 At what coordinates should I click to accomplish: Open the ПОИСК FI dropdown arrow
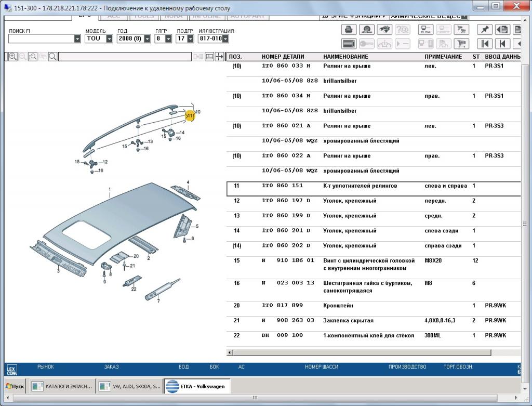[77, 38]
